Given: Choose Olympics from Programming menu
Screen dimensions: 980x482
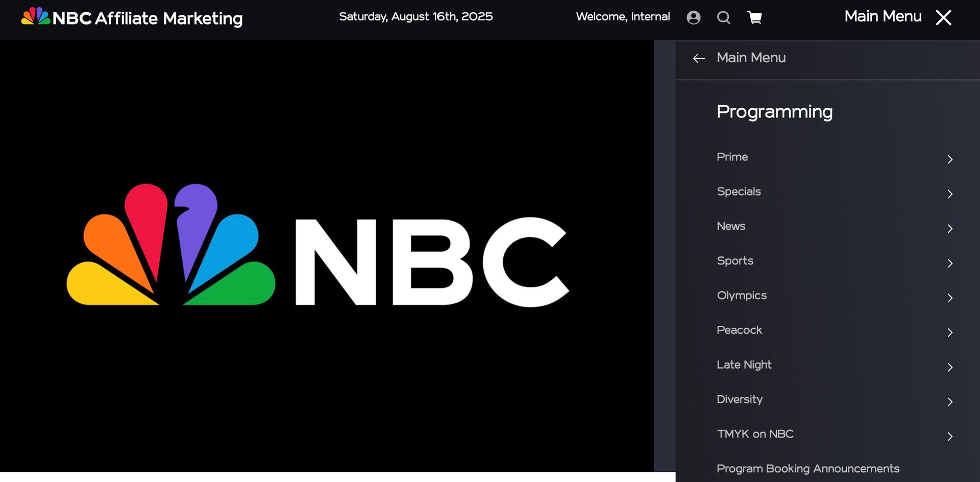Looking at the screenshot, I should 742,296.
